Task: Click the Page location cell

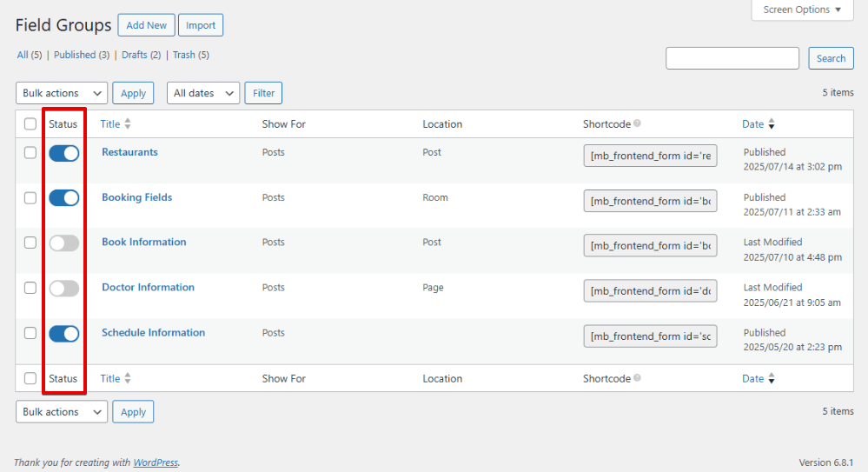Action: click(x=433, y=288)
